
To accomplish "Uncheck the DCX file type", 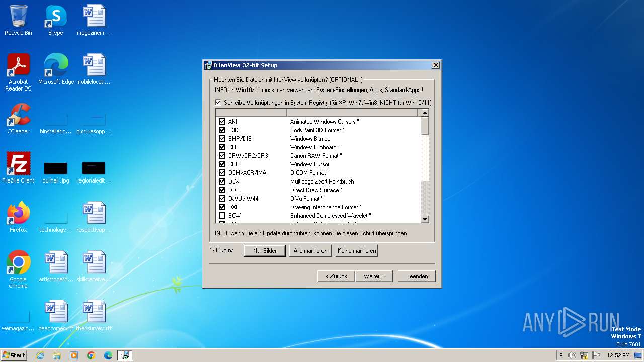I will pos(222,182).
